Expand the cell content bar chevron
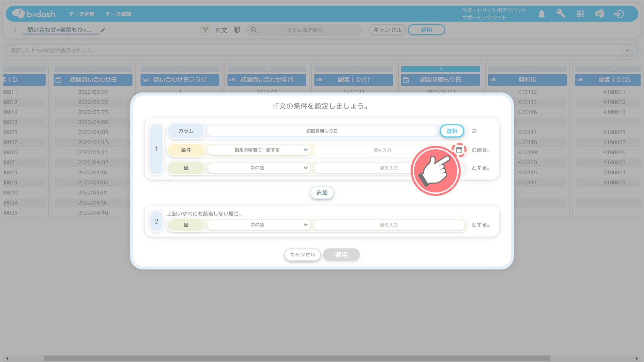This screenshot has height=362, width=644. (627, 50)
